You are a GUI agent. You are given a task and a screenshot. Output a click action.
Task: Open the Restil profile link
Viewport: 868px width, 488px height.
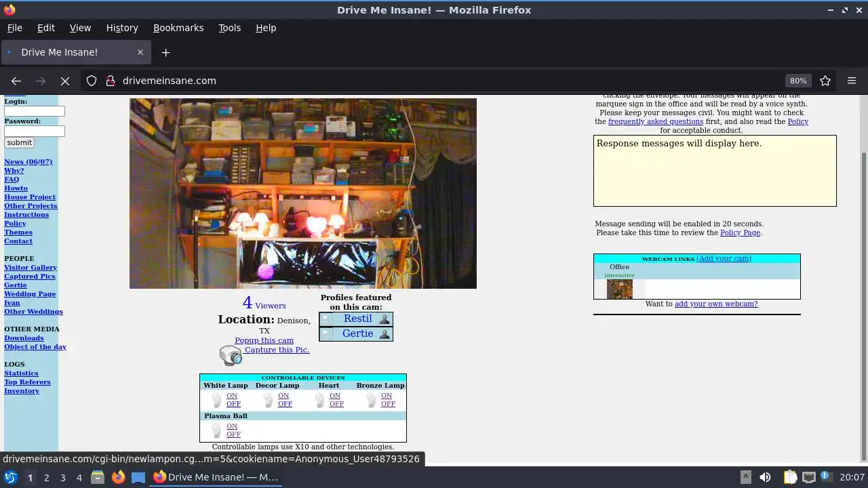coord(357,319)
